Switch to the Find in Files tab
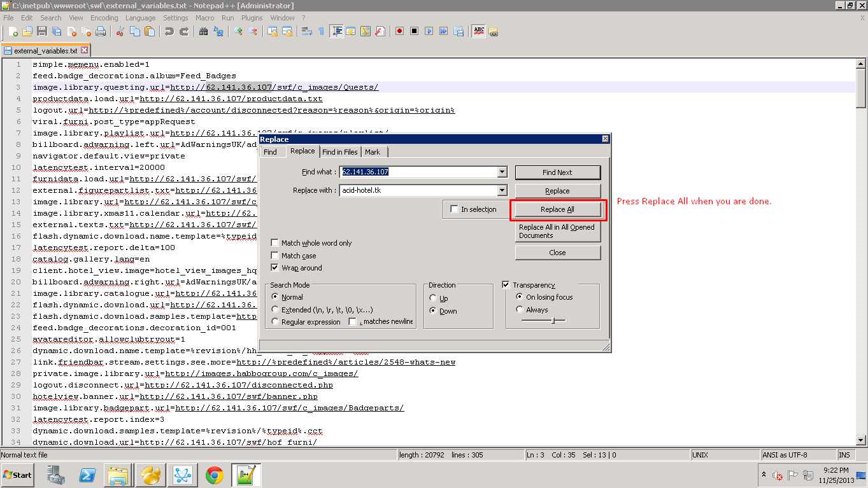This screenshot has height=488, width=868. 339,152
